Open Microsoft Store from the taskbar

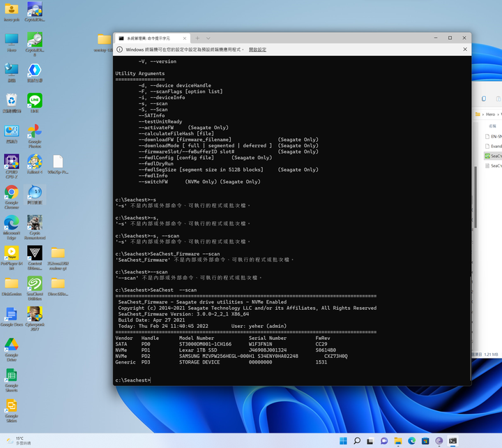coord(425,441)
